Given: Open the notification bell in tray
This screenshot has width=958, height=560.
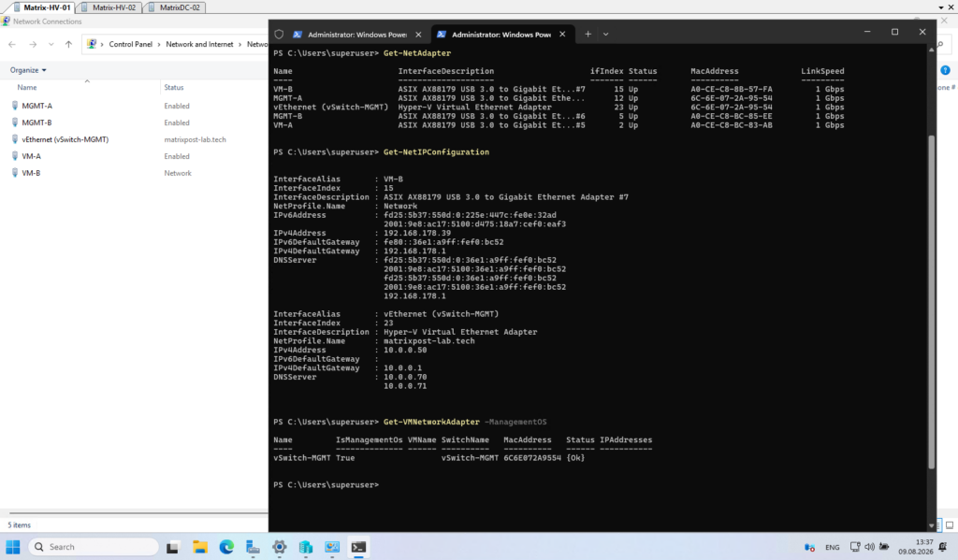Looking at the screenshot, I should point(943,547).
